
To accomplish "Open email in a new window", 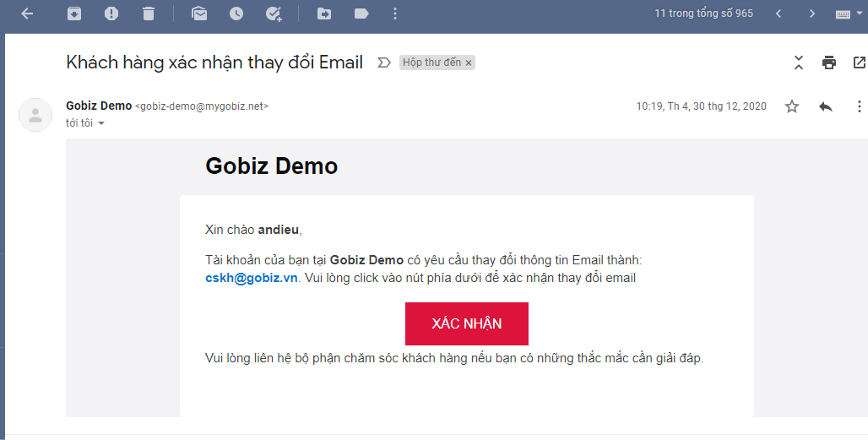I will click(x=859, y=62).
